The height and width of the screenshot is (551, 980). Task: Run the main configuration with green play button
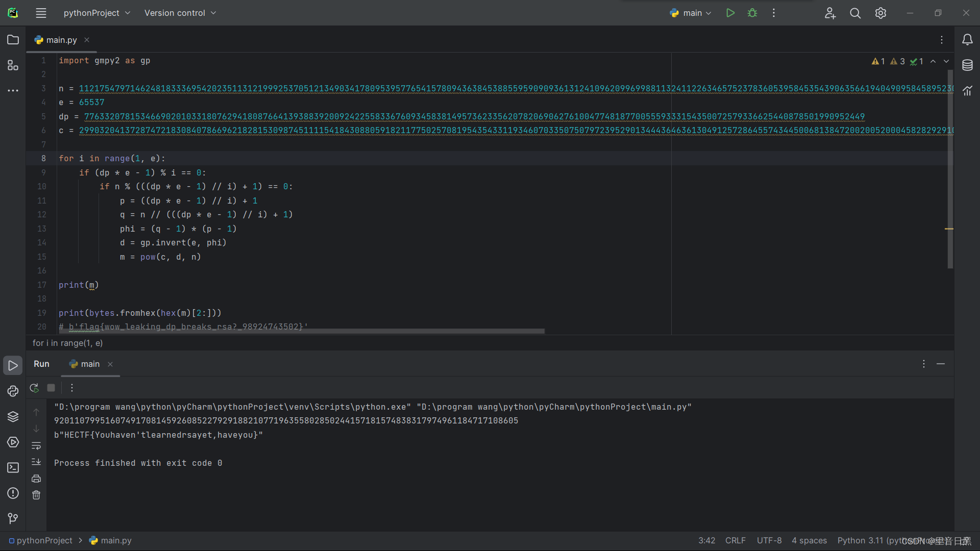(730, 13)
